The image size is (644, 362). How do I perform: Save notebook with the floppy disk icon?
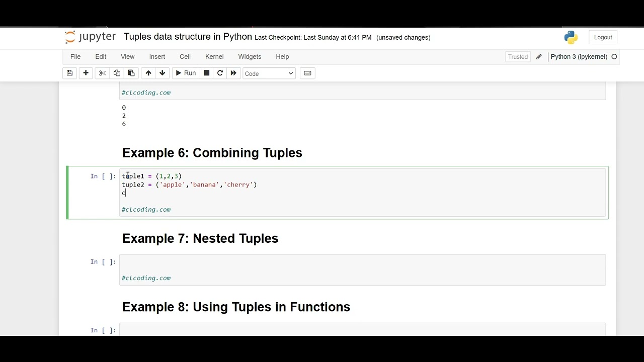tap(70, 73)
